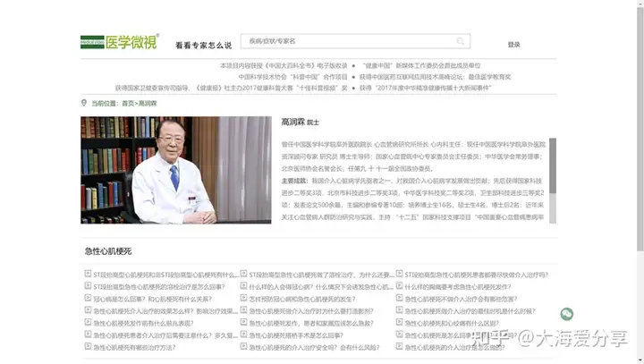Open the green WeChat floating icon
This screenshot has height=364, width=644.
567,314
